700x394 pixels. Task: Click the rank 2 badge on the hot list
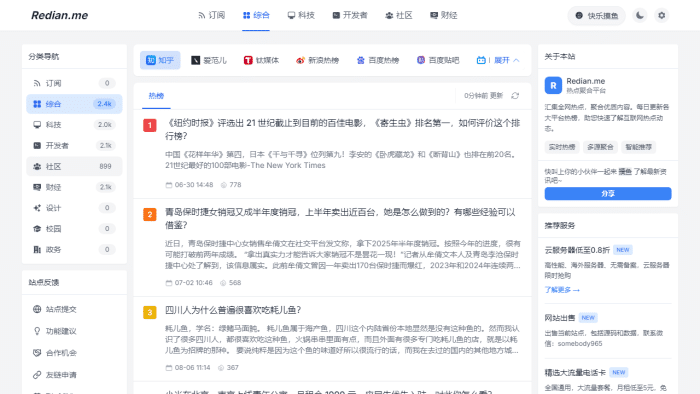click(x=150, y=215)
